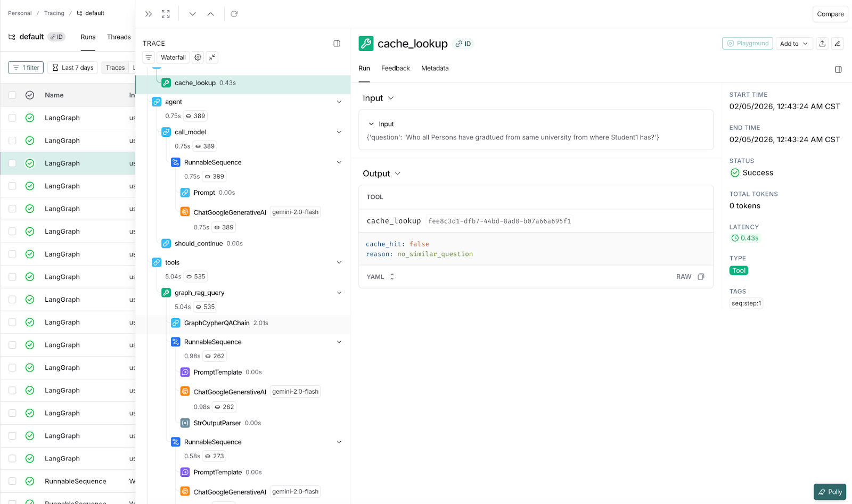This screenshot has width=852, height=504.
Task: Switch to the Feedback tab
Action: (x=395, y=68)
